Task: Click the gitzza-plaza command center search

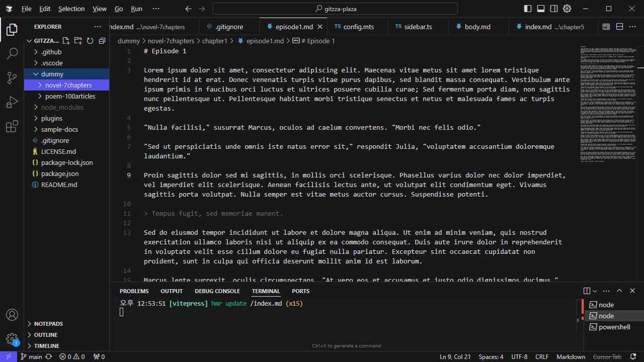Action: pos(335,9)
